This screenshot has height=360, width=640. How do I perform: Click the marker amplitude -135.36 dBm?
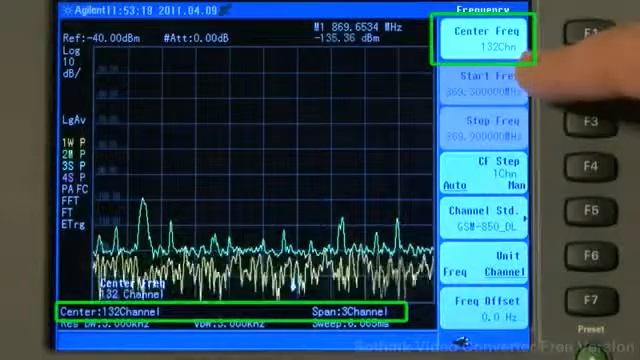(347, 38)
